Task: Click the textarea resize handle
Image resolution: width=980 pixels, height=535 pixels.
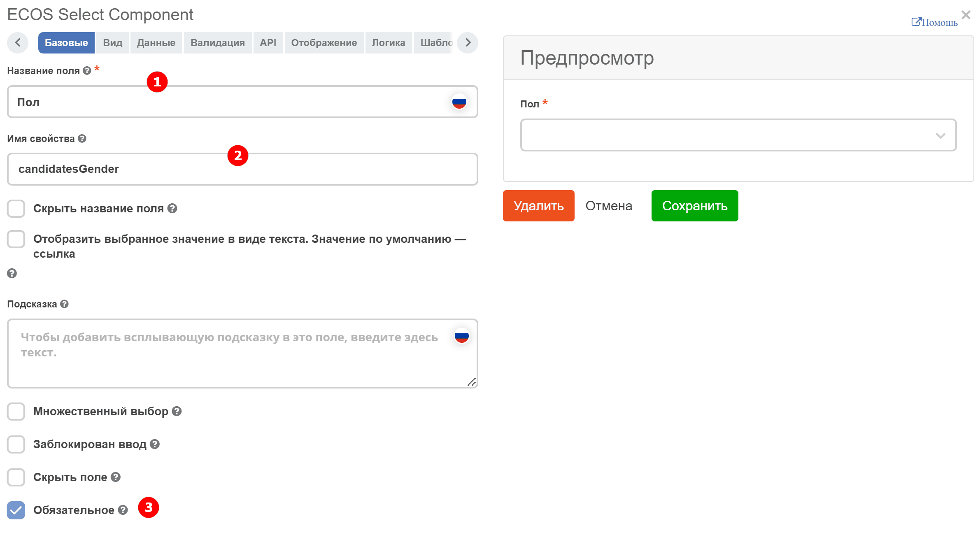Action: pyautogui.click(x=472, y=382)
